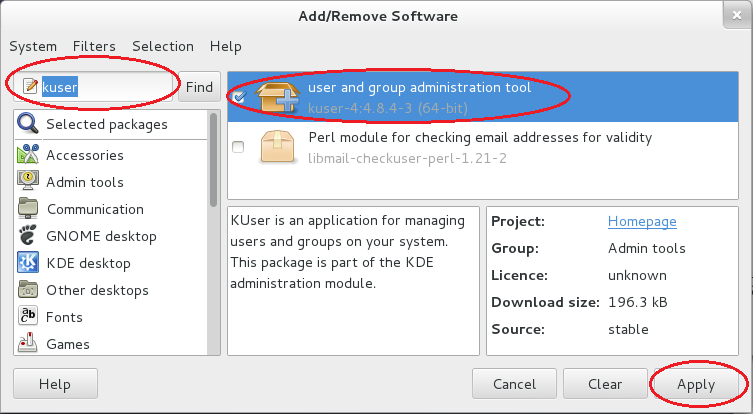Follow the Homepage project link
Image resolution: width=753 pixels, height=414 pixels.
[642, 221]
